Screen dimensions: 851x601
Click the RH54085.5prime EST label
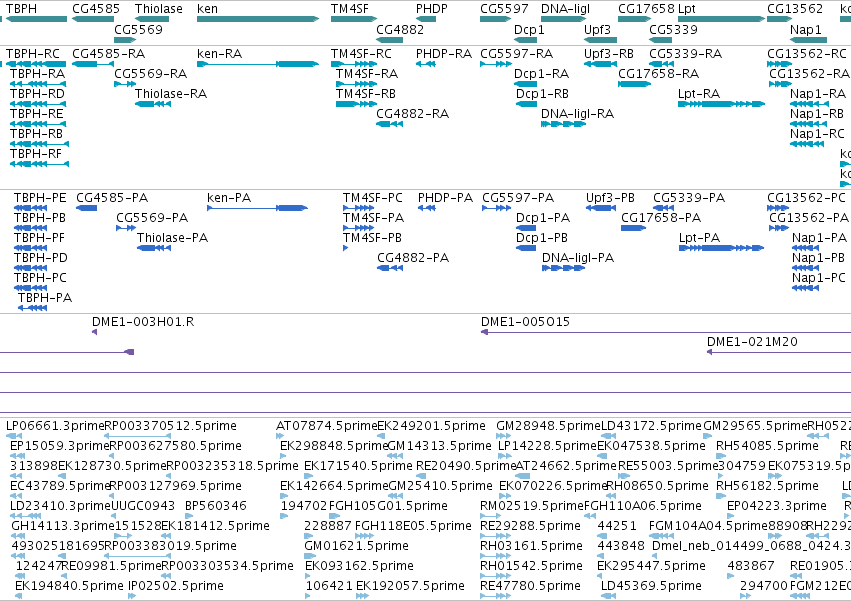pos(767,446)
